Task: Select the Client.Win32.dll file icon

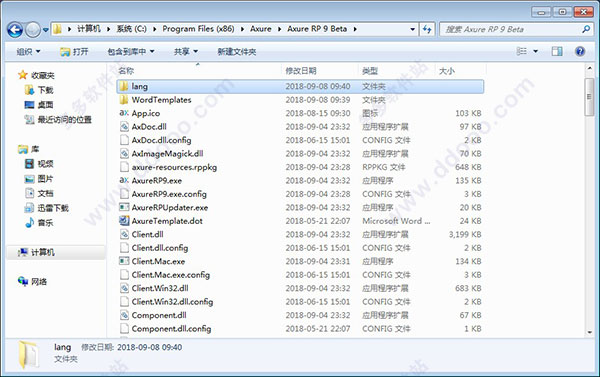Action: [124, 288]
